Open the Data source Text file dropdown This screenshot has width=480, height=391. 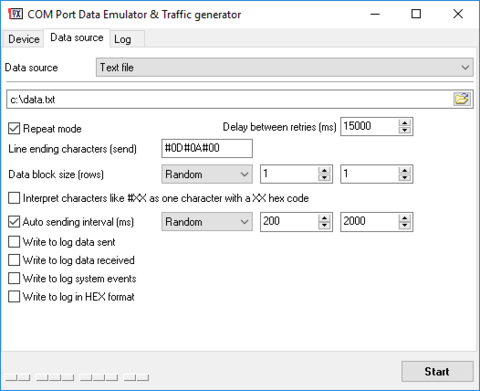(x=285, y=67)
